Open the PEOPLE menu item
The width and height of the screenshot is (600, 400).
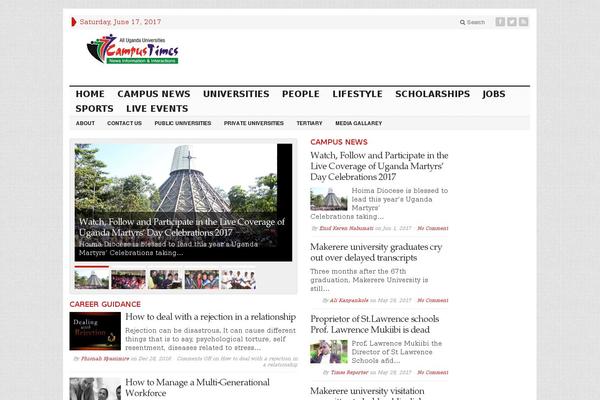[301, 94]
